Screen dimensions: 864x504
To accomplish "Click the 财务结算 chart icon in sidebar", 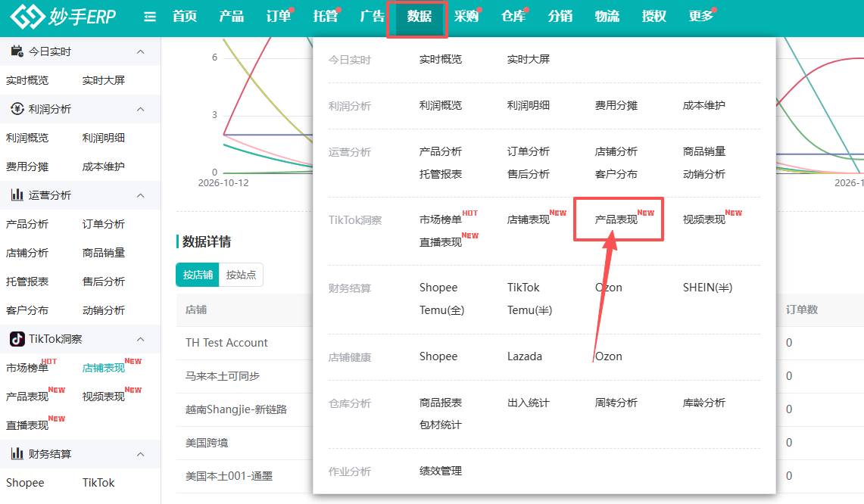I will (17, 454).
